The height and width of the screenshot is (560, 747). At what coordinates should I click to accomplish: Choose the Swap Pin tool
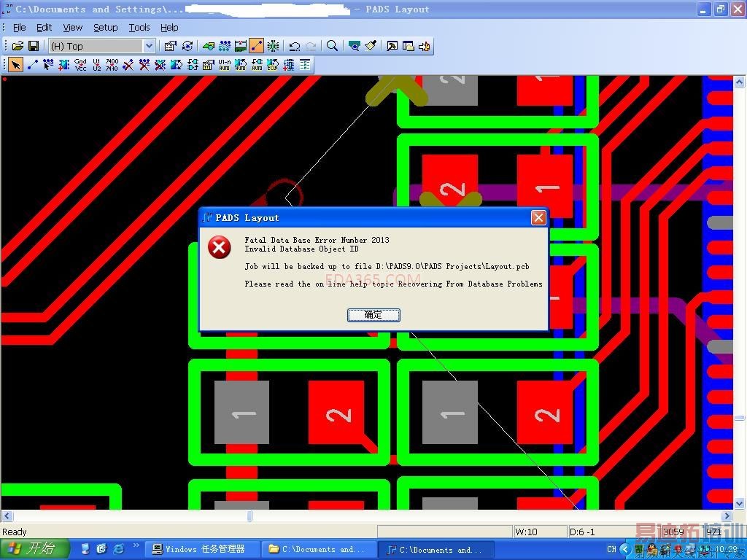tap(177, 65)
